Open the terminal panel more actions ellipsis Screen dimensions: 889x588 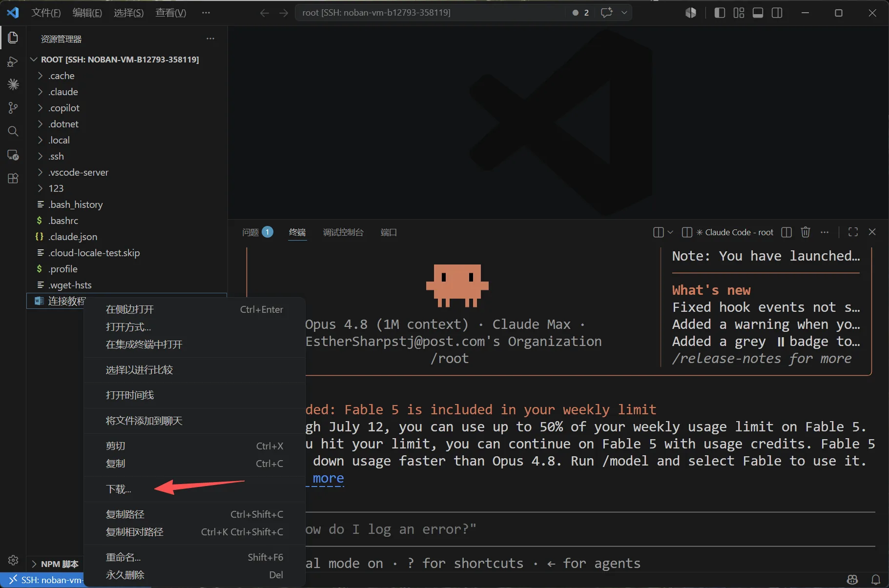point(825,232)
